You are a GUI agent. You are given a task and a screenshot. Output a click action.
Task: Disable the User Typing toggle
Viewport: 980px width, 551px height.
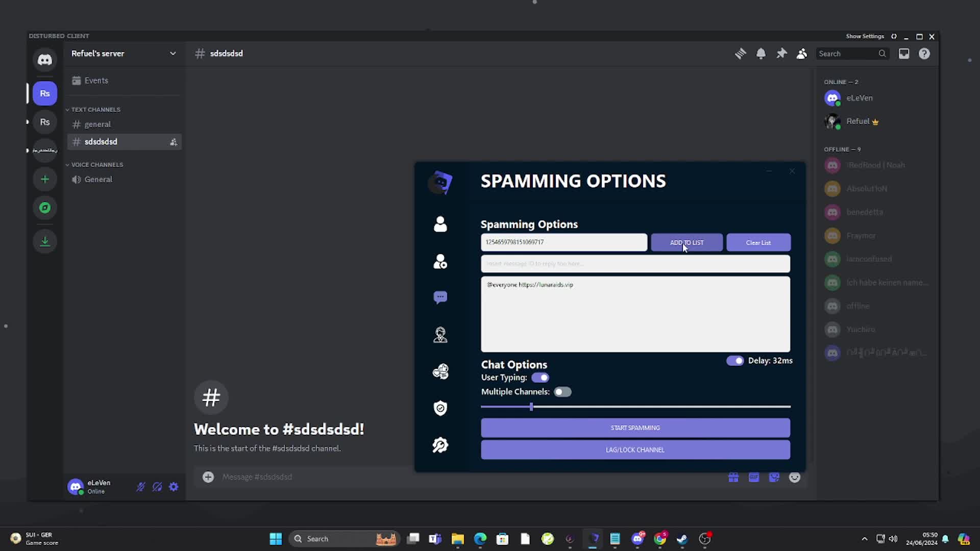pos(540,378)
